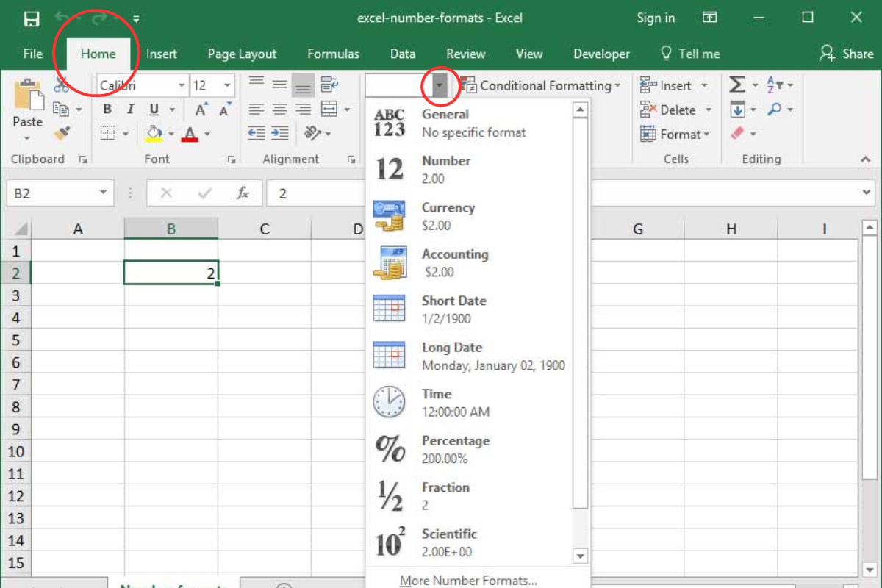The height and width of the screenshot is (588, 882).
Task: Click the number format list down-scroll arrow
Action: click(580, 556)
